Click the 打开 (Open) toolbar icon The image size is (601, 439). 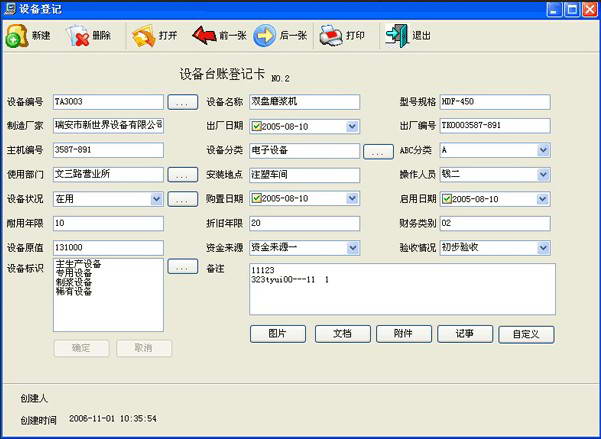[143, 36]
